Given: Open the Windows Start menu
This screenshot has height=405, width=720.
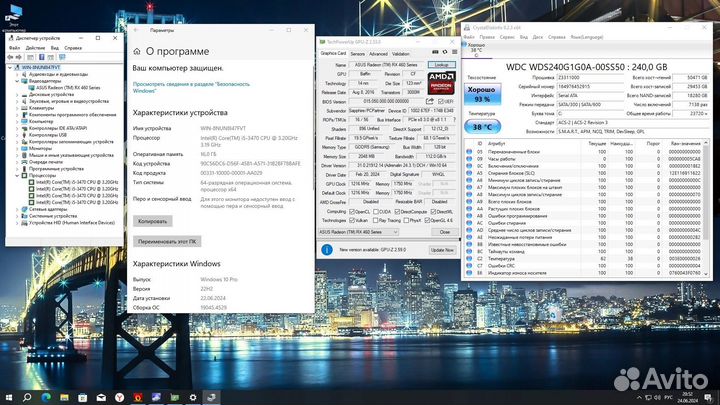Looking at the screenshot, I should (x=8, y=397).
